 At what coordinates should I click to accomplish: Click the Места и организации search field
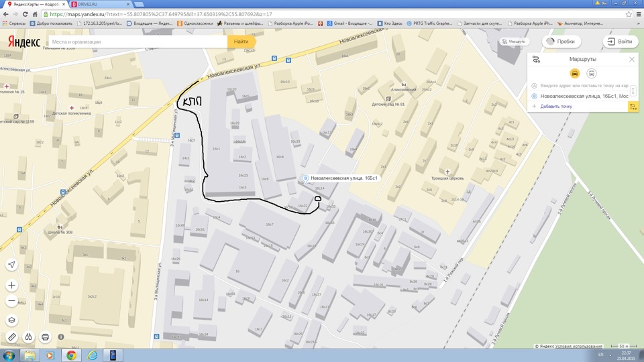click(x=138, y=42)
